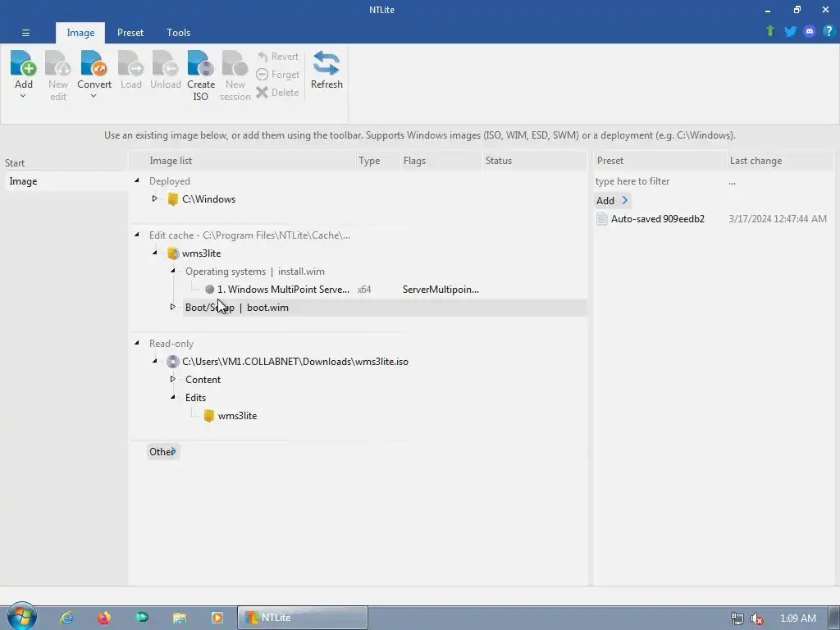This screenshot has width=840, height=630.
Task: Open the Add button dropdown arrow
Action: click(x=23, y=96)
